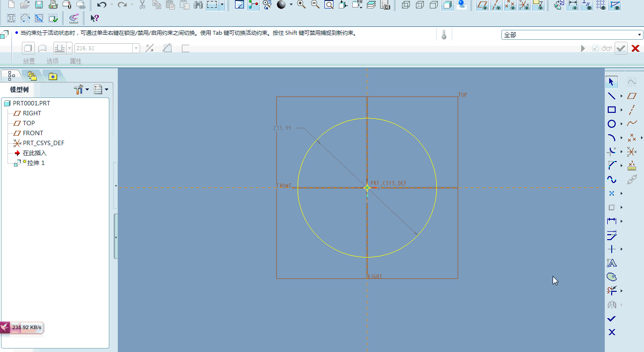Toggle sketch vertices display
The image size is (644, 352).
click(615, 5)
